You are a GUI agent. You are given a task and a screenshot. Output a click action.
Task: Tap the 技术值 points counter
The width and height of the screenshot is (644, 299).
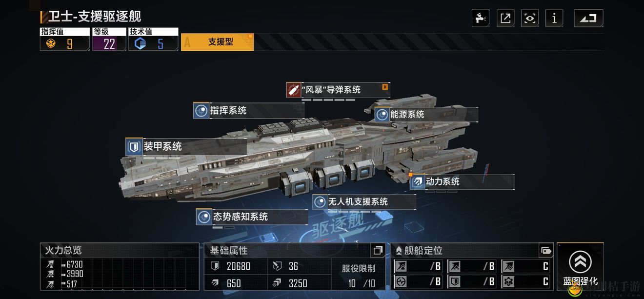click(153, 39)
